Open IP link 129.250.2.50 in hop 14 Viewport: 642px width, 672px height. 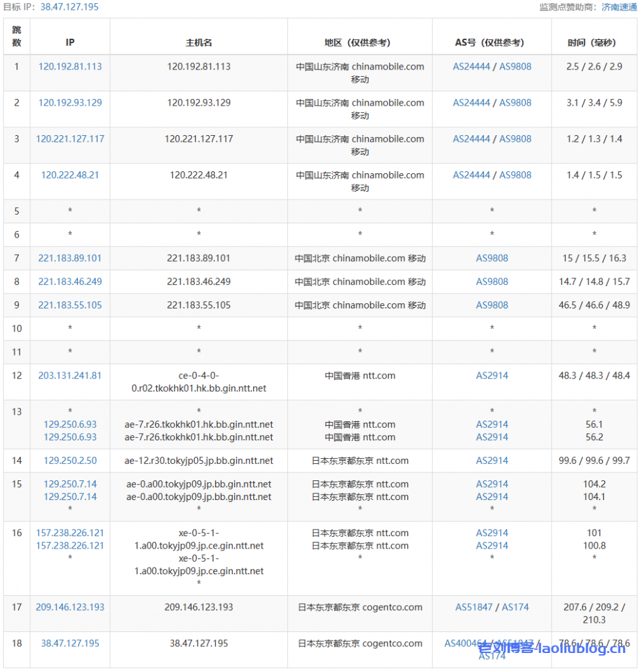pyautogui.click(x=70, y=461)
